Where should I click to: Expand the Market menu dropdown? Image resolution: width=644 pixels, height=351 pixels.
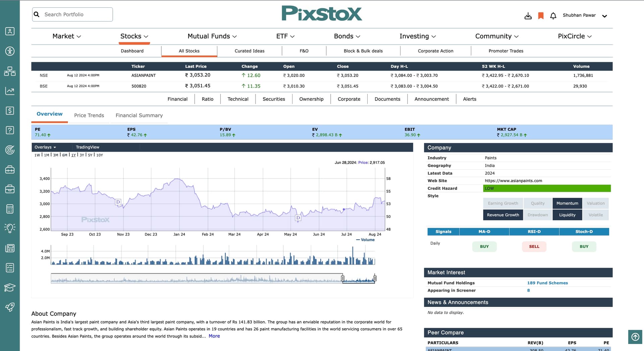coord(67,36)
